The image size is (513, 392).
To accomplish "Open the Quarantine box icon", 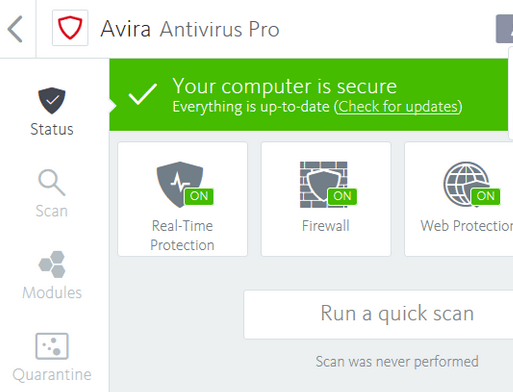I will (52, 346).
